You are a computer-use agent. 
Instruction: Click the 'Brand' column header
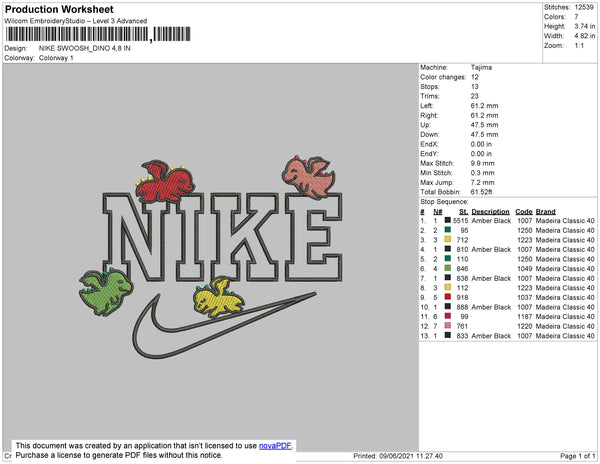coord(545,212)
